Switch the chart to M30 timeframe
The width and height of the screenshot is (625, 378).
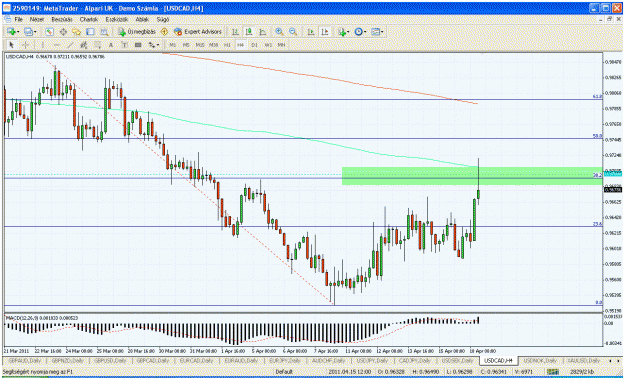click(x=213, y=45)
